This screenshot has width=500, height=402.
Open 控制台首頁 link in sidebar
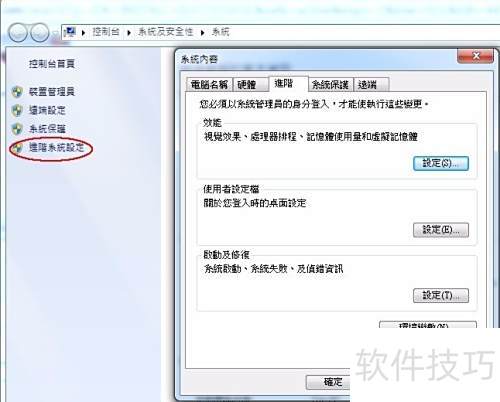pos(52,64)
